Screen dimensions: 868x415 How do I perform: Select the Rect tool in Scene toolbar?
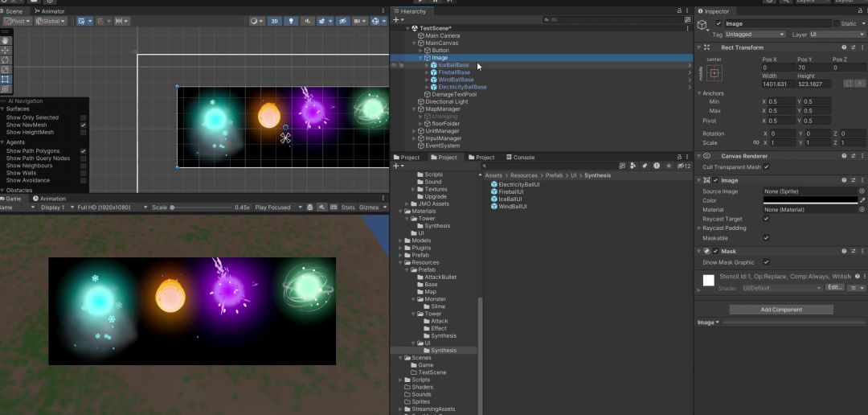[6, 79]
